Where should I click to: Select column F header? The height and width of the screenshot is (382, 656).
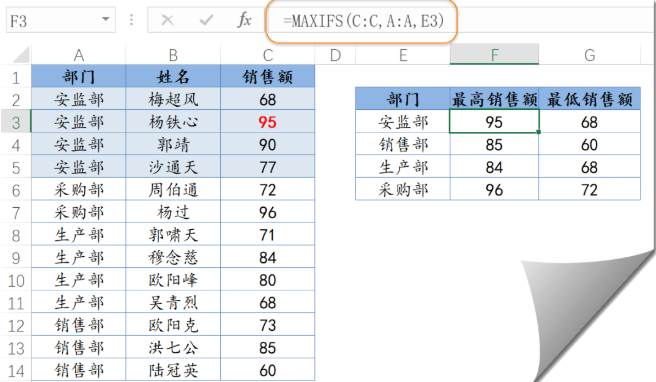(495, 55)
